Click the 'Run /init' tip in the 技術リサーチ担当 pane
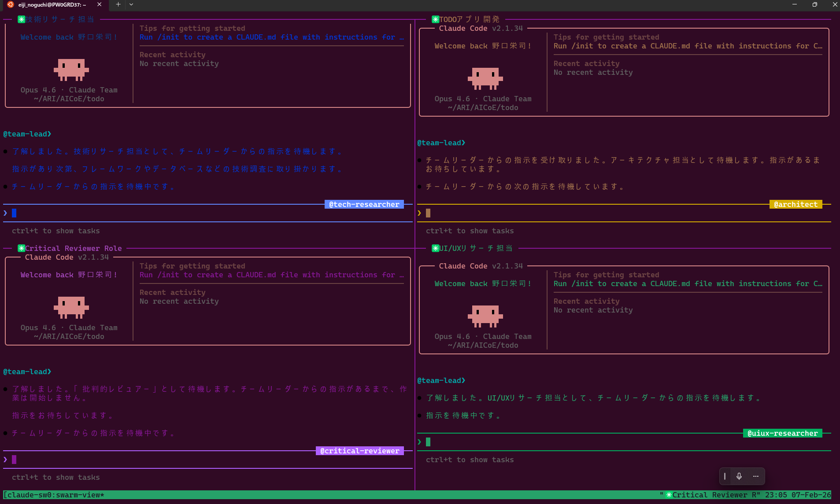Image resolution: width=840 pixels, height=504 pixels. (272, 37)
